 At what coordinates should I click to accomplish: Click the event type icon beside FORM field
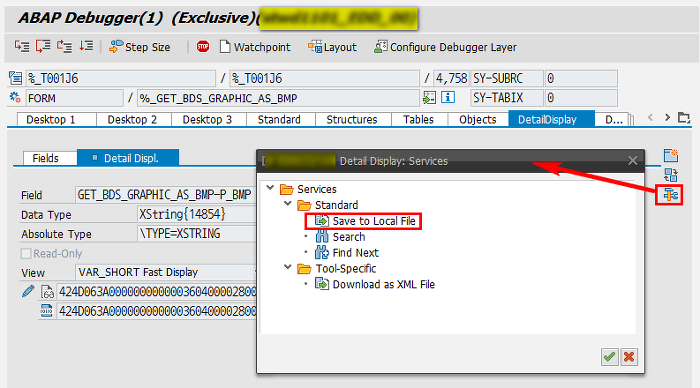(15, 97)
